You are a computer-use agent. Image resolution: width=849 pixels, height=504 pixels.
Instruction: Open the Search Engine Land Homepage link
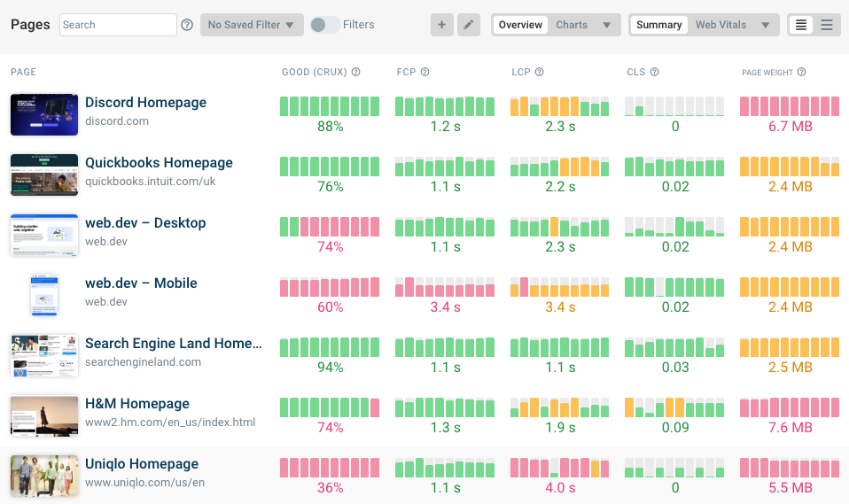(174, 343)
